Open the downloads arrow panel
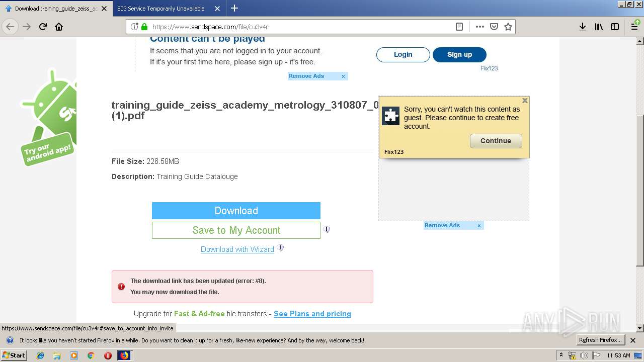Image resolution: width=644 pixels, height=362 pixels. 583,27
